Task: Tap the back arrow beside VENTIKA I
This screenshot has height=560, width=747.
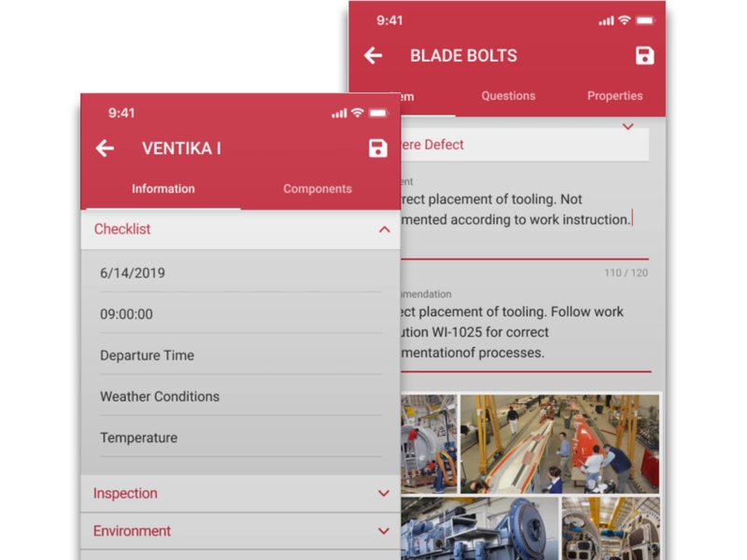Action: [105, 148]
